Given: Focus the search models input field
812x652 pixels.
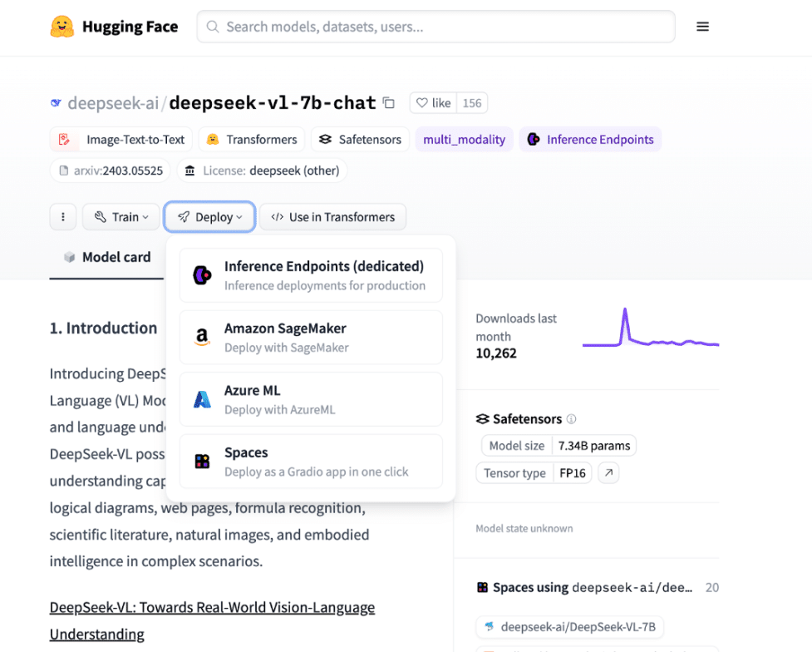Looking at the screenshot, I should 436,27.
